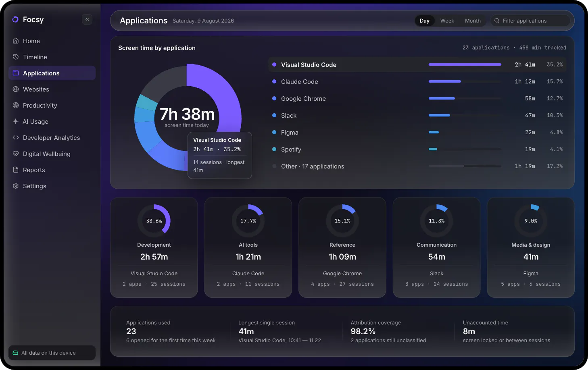Image resolution: width=588 pixels, height=370 pixels.
Task: Click the Google Chrome usage bar
Action: tap(465, 98)
